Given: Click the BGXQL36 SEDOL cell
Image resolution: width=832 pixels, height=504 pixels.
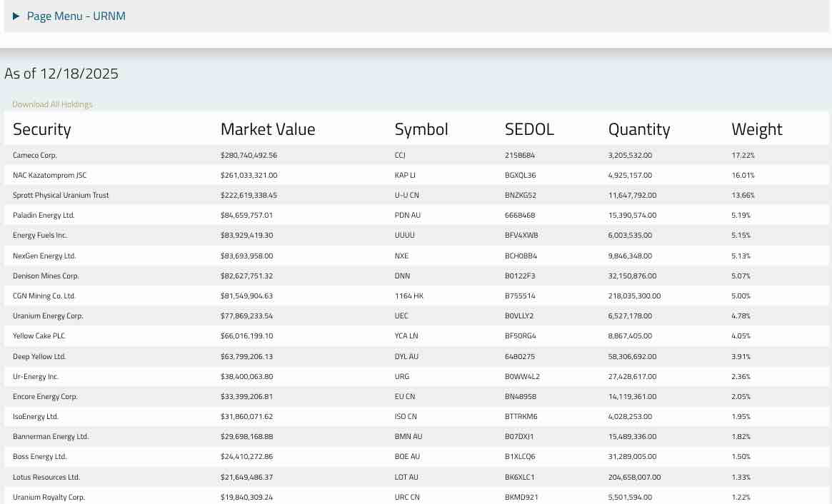Looking at the screenshot, I should coord(521,175).
